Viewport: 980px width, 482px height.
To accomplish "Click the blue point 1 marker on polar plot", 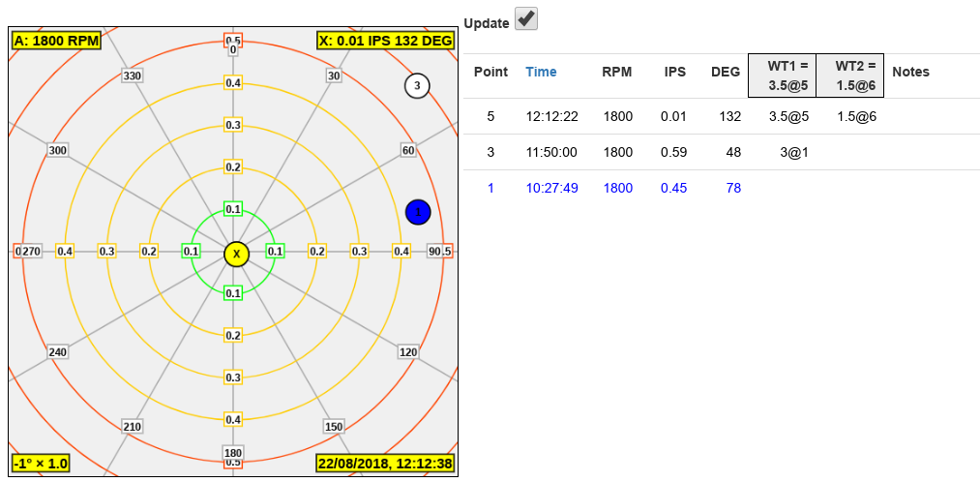I will [x=417, y=212].
